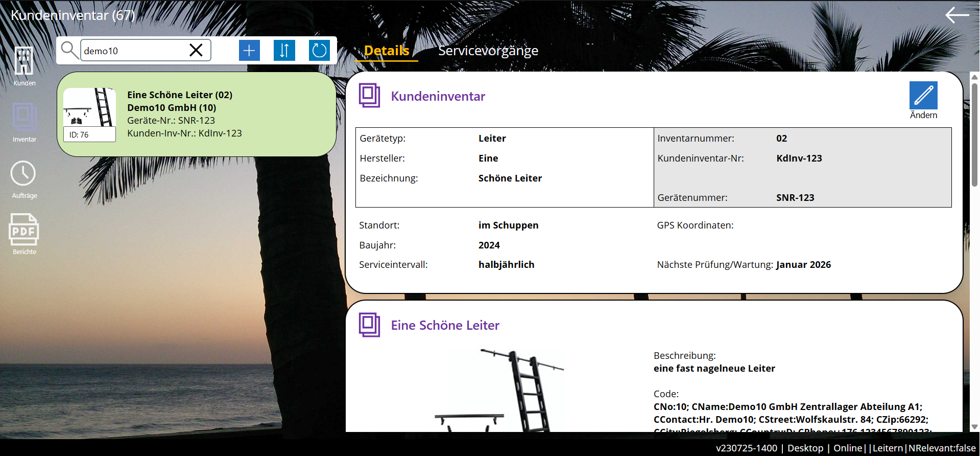Click the Bezeichnung value Schöne Leiter
Screen dimensions: 980x456
click(510, 178)
